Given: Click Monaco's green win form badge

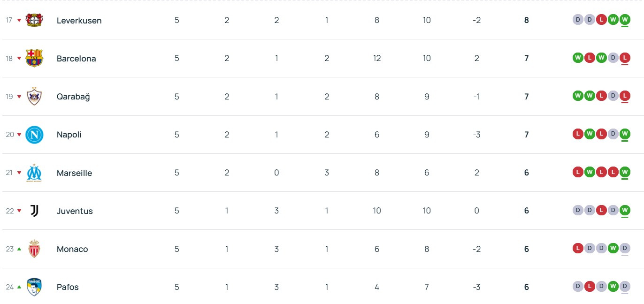Looking at the screenshot, I should click(613, 248).
